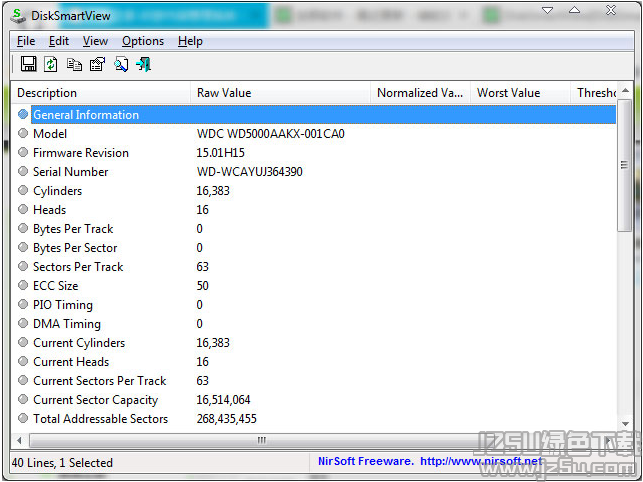Viewport: 643px width, 482px height.
Task: Click the Exit toolbar icon
Action: point(144,64)
